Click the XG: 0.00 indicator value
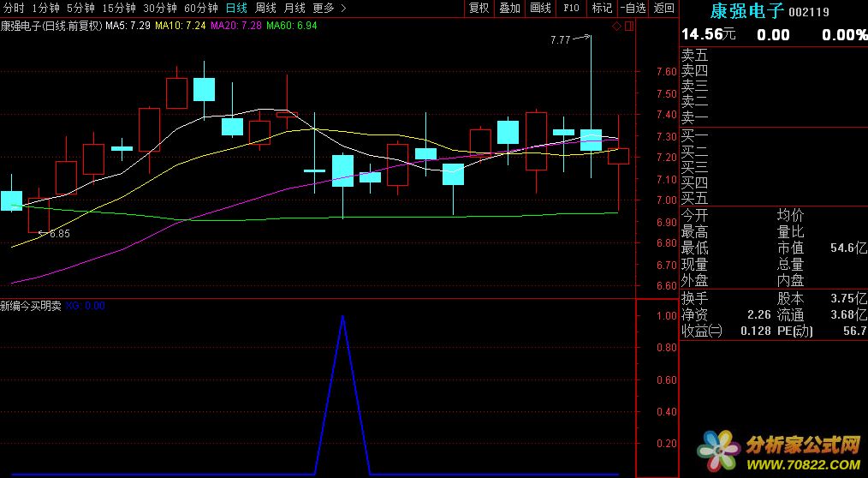The height and width of the screenshot is (478, 868). pyautogui.click(x=86, y=306)
